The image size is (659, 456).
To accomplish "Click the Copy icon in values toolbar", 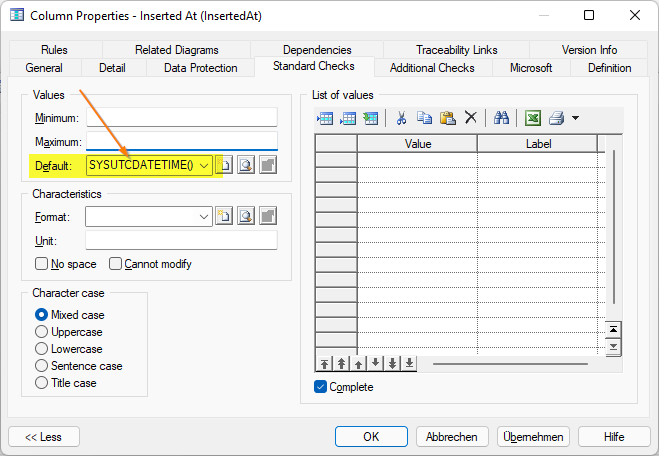I will tap(425, 118).
